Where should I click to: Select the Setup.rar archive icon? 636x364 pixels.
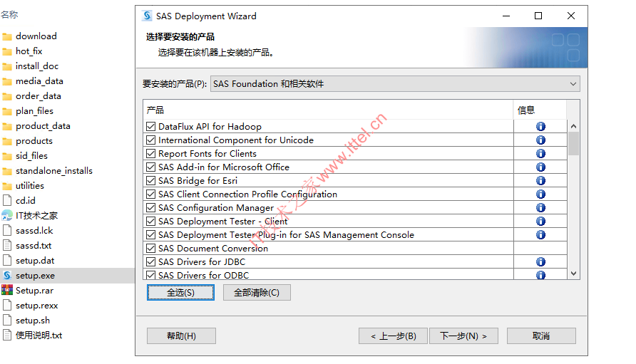click(x=7, y=290)
